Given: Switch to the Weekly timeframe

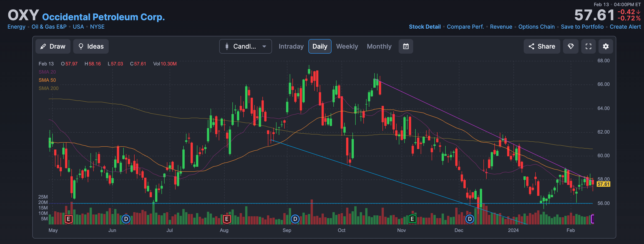Looking at the screenshot, I should pos(347,46).
